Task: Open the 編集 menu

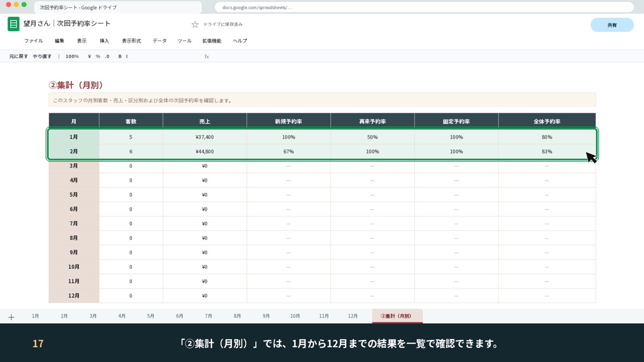Action: (x=60, y=41)
